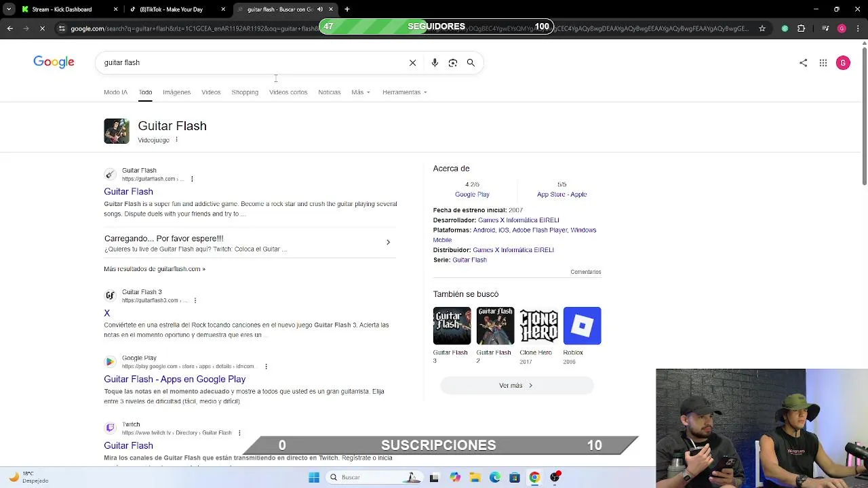The width and height of the screenshot is (868, 488).
Task: Switch to the Noticias tab
Action: pyautogui.click(x=330, y=92)
